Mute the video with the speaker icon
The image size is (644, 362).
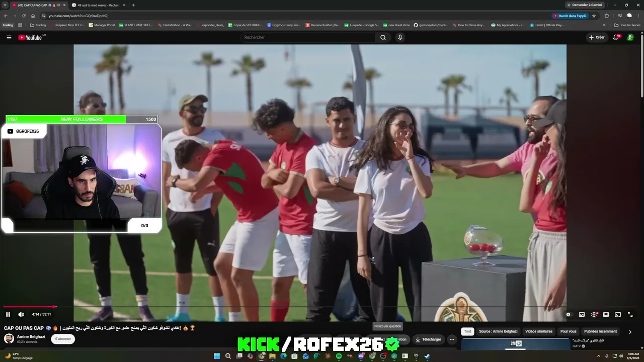tap(21, 314)
